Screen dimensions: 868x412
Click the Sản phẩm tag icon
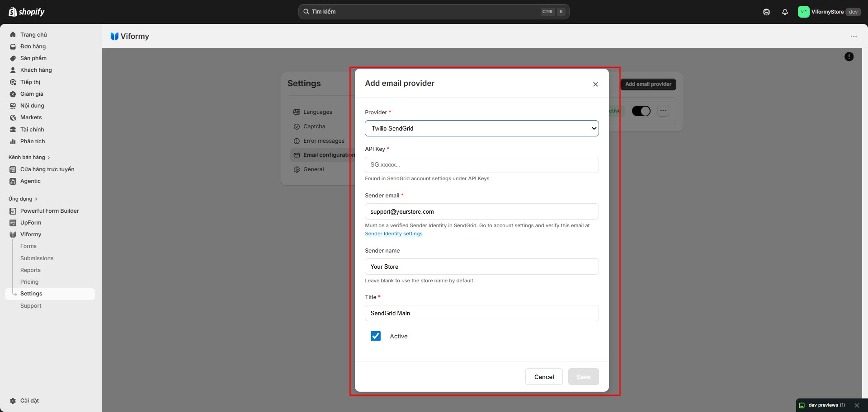click(x=13, y=58)
